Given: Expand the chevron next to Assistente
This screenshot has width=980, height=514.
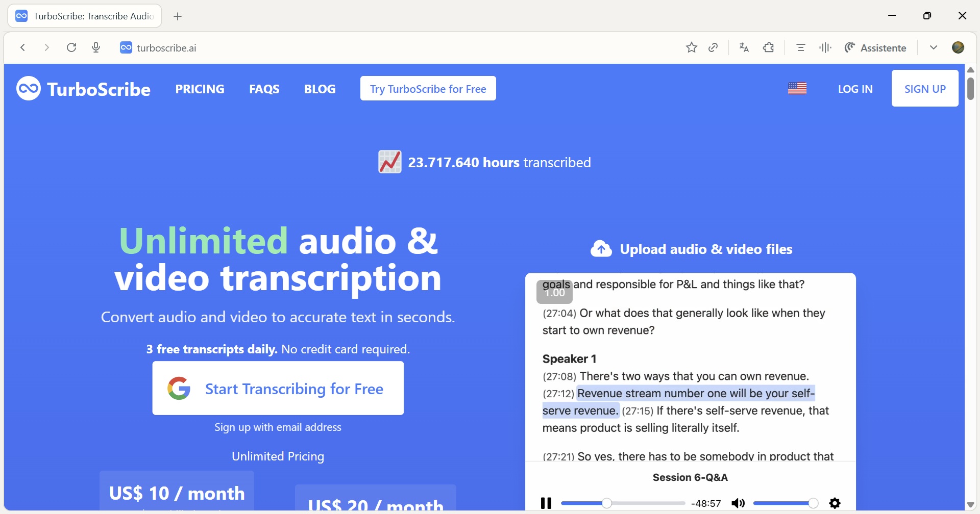Looking at the screenshot, I should [x=933, y=47].
